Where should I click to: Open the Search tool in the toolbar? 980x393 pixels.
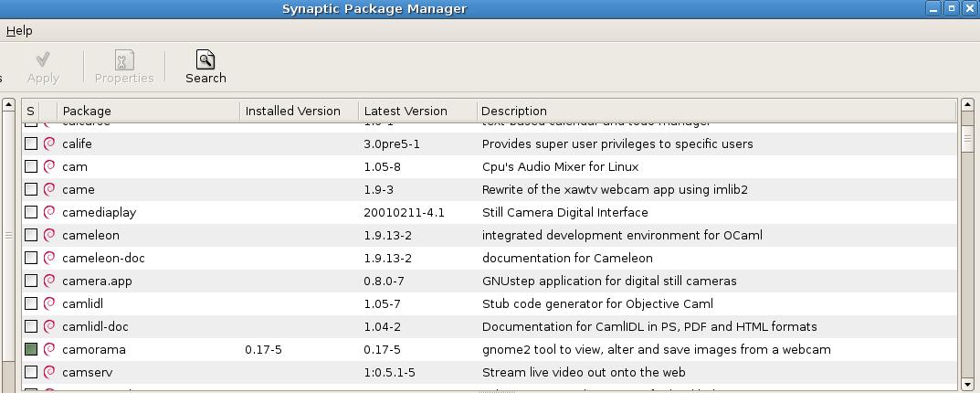(205, 67)
